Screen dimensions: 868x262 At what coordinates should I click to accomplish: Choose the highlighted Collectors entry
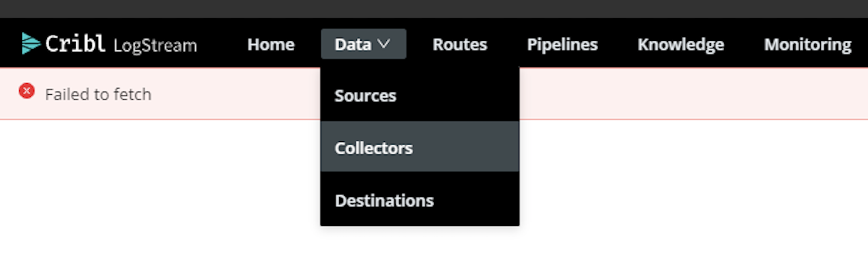(420, 147)
